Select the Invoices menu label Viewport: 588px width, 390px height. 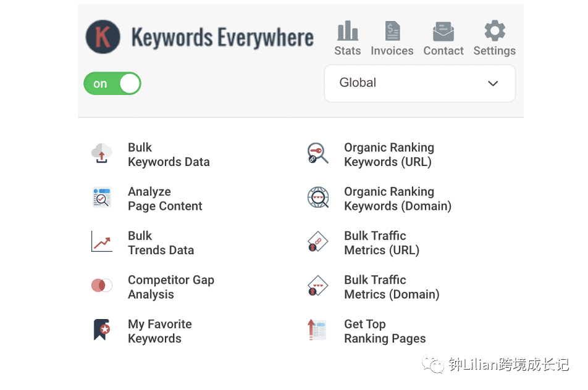tap(392, 51)
